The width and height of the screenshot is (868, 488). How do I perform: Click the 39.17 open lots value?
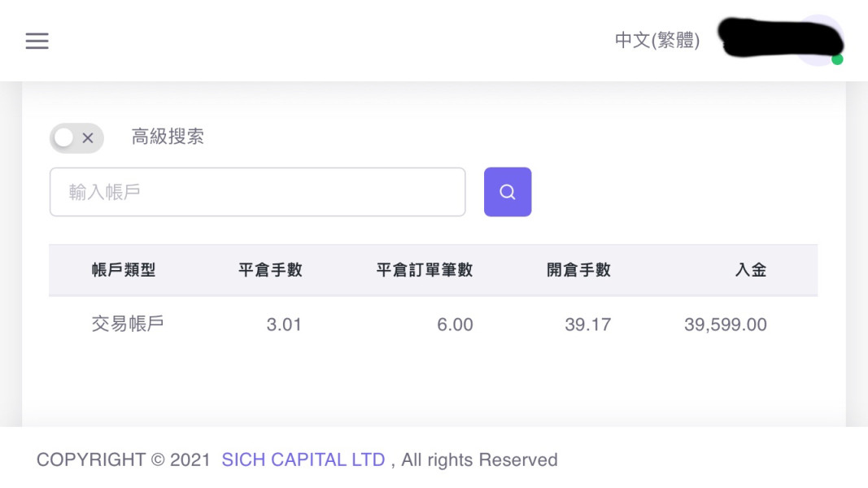(587, 325)
